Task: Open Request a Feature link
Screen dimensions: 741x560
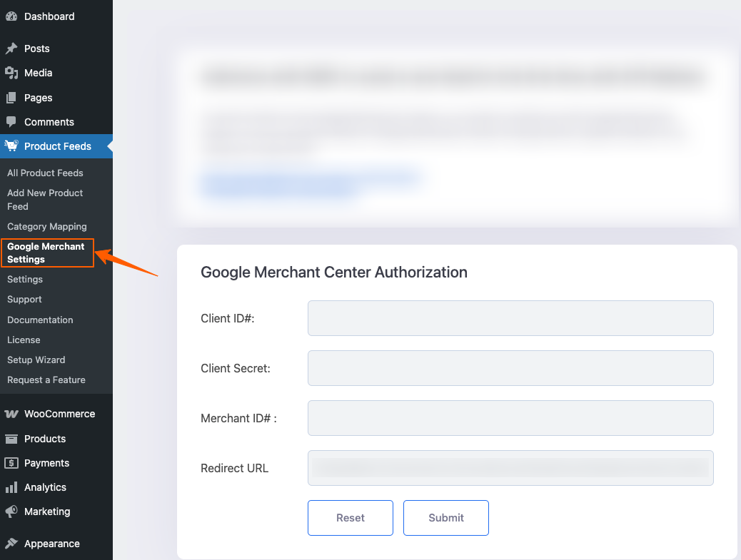Action: [46, 380]
